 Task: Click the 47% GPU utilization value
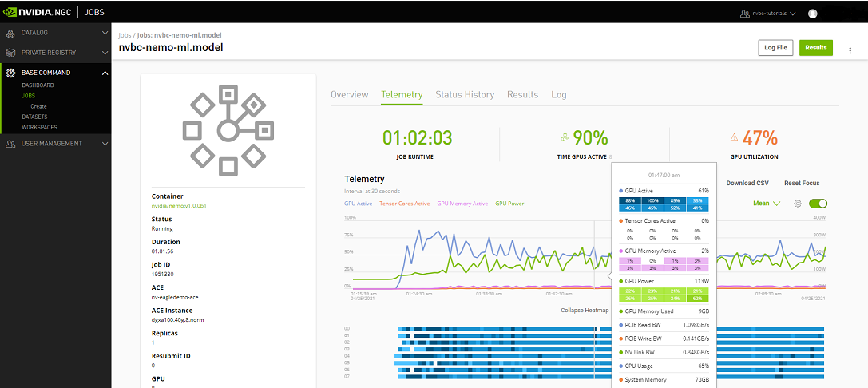(x=760, y=138)
